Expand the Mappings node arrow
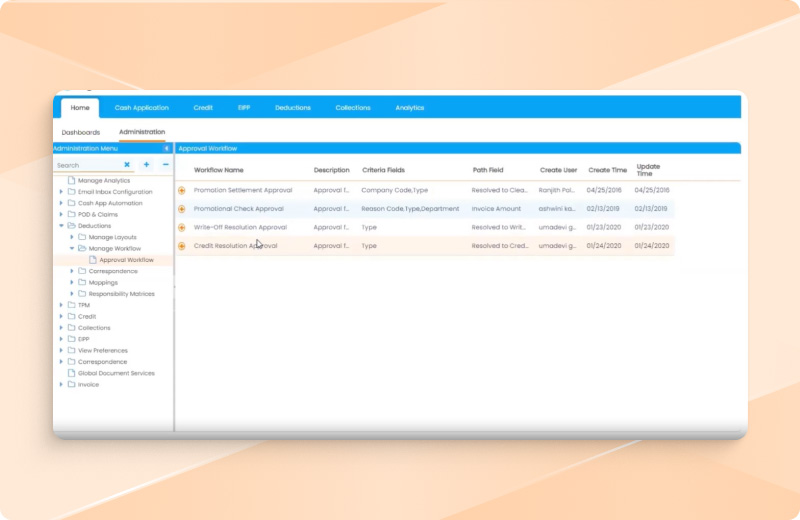 click(x=72, y=282)
